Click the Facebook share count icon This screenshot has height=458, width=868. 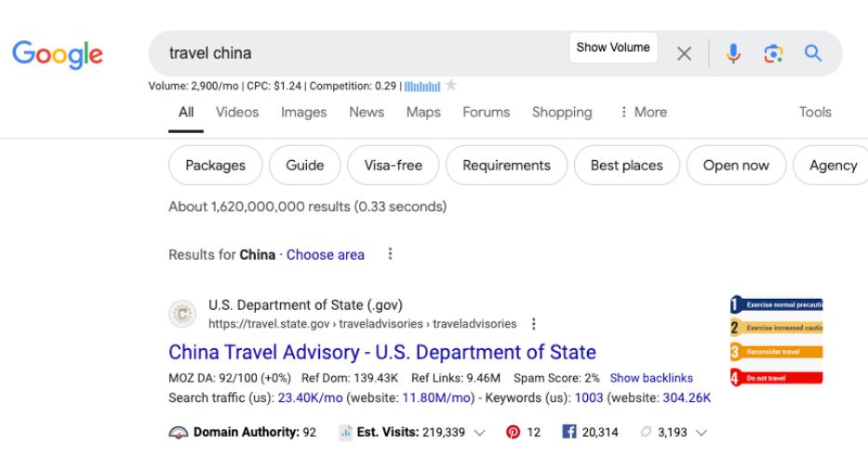[x=568, y=432]
